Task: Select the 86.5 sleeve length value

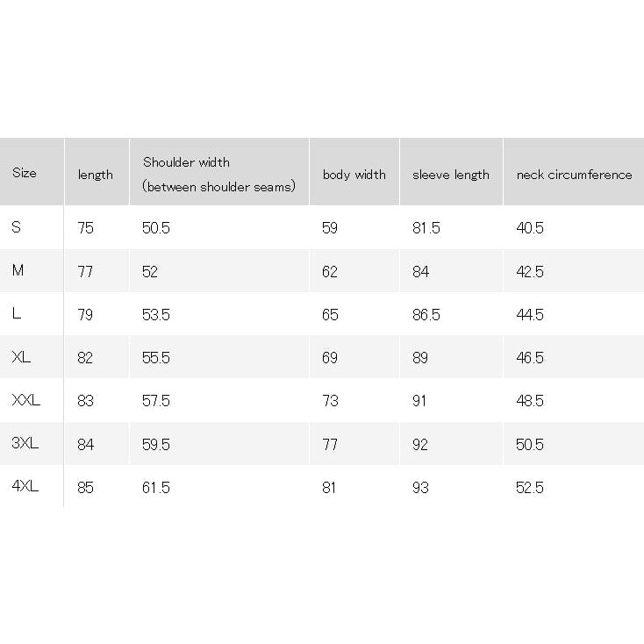Action: (x=426, y=315)
